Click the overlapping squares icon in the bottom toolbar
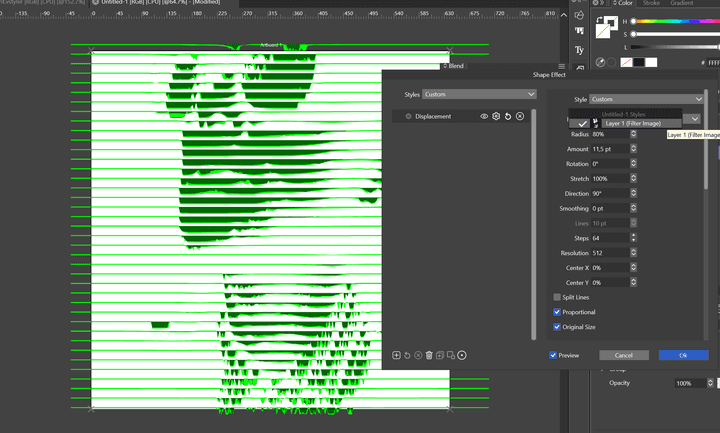Image resolution: width=720 pixels, height=433 pixels. tap(451, 355)
